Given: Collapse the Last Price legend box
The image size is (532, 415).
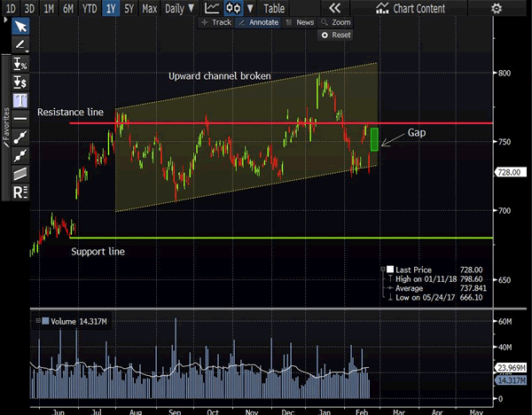Looking at the screenshot, I should (x=383, y=269).
